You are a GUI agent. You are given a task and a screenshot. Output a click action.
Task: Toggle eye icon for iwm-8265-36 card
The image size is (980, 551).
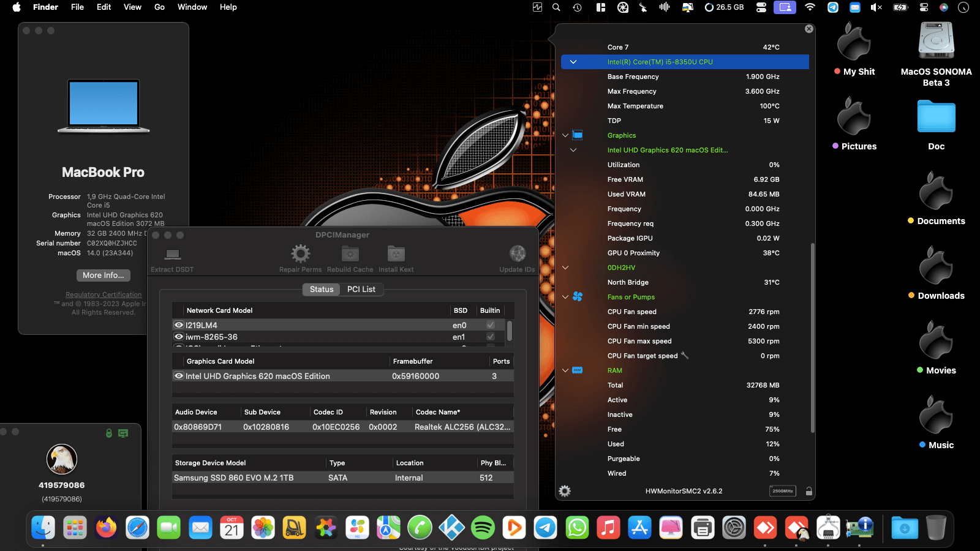(x=179, y=337)
